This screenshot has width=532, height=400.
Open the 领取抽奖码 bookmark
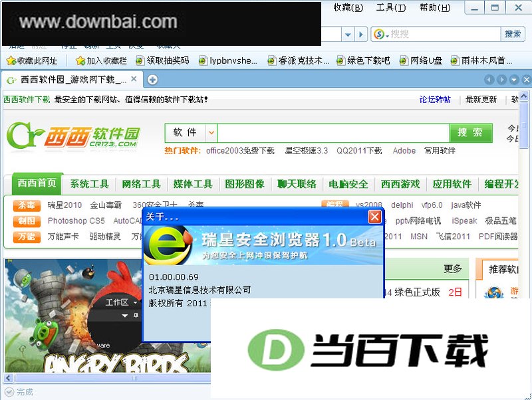(x=162, y=60)
